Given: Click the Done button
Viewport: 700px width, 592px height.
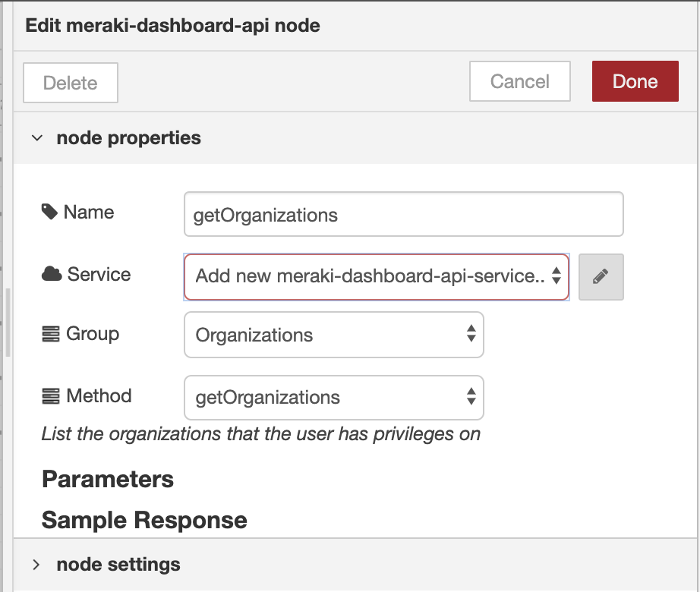Looking at the screenshot, I should (635, 81).
